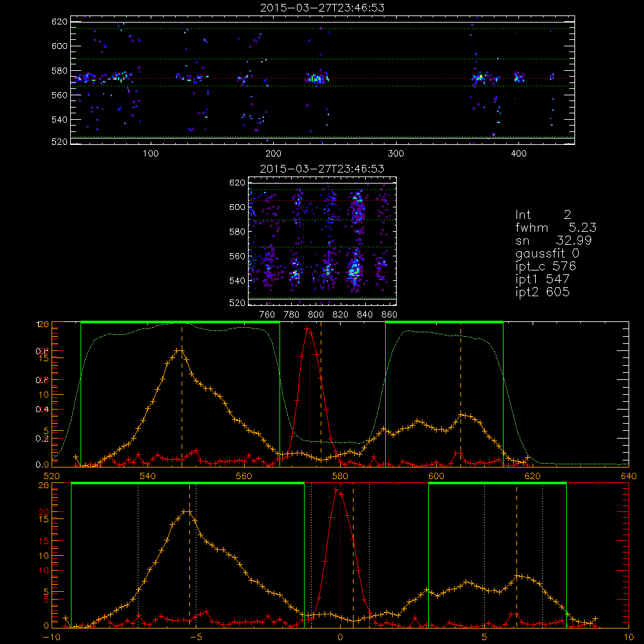Click x-axis label 580 of upper profile plot
The height and width of the screenshot is (644, 644).
pos(340,477)
